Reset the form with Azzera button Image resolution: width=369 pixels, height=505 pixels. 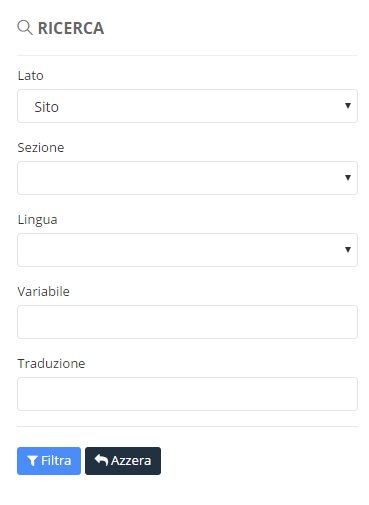123,461
